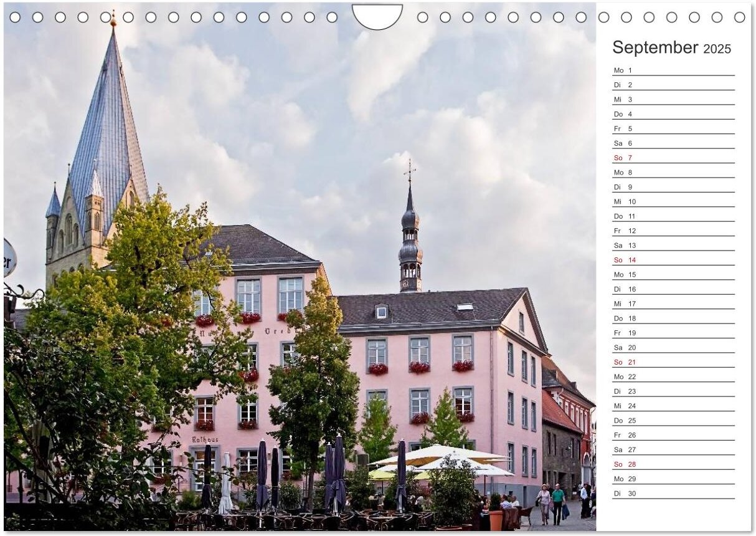
Task: Open the town hall photograph
Action: point(300,268)
